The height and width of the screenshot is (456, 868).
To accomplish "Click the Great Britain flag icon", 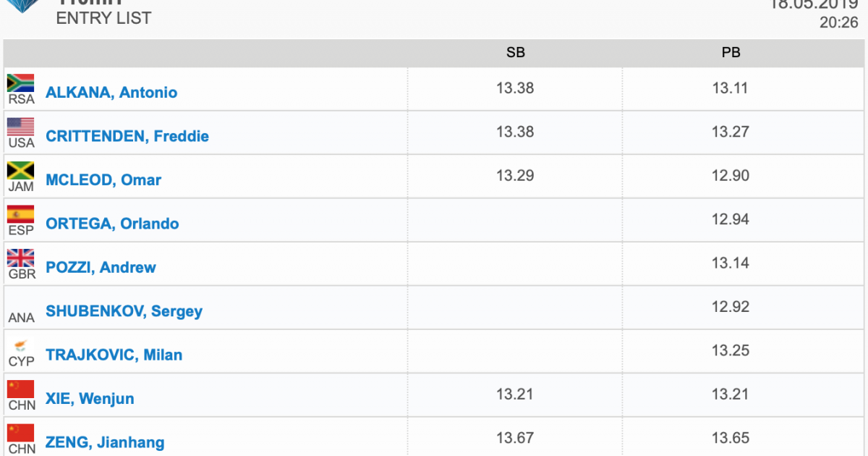I will (21, 258).
